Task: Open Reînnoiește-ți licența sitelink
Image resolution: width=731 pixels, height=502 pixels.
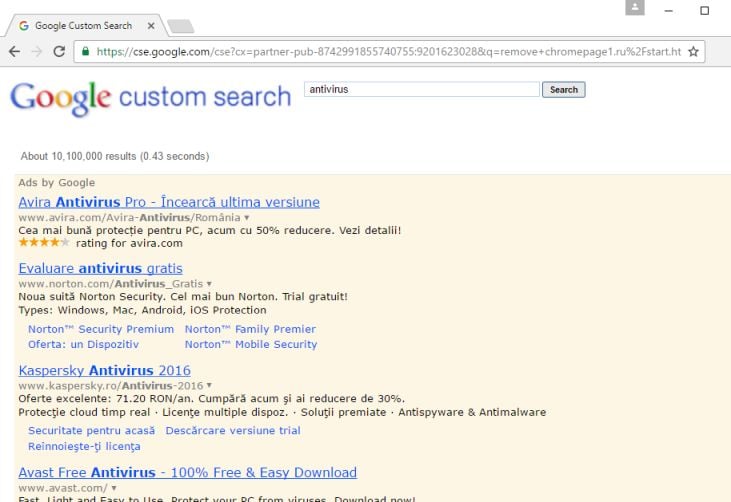Action: [84, 447]
